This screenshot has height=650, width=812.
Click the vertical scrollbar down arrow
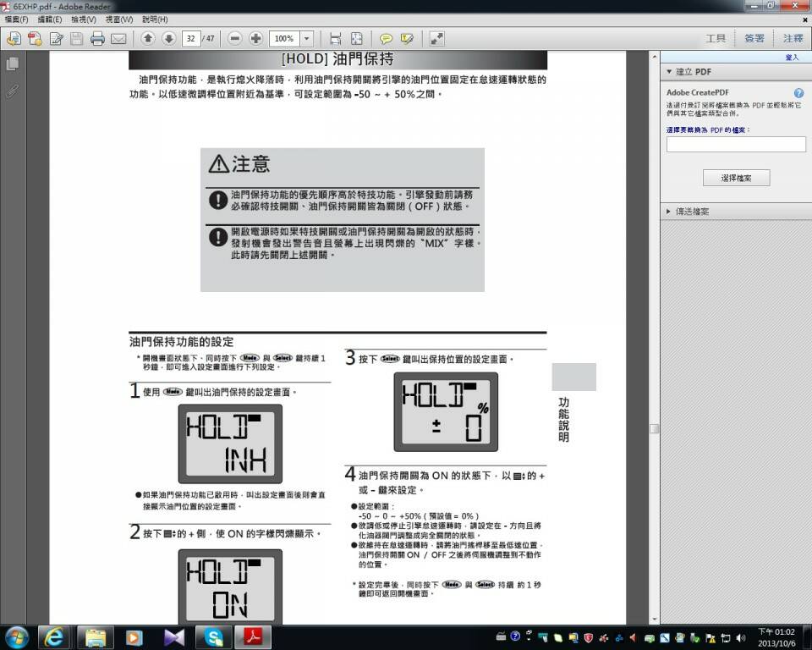(655, 619)
